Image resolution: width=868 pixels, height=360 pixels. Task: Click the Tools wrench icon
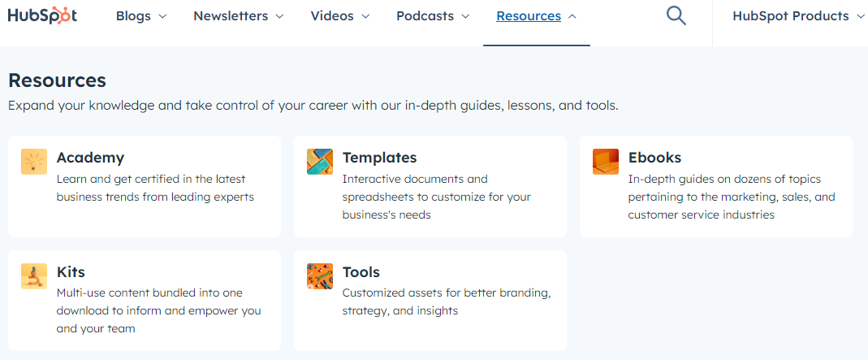[319, 275]
